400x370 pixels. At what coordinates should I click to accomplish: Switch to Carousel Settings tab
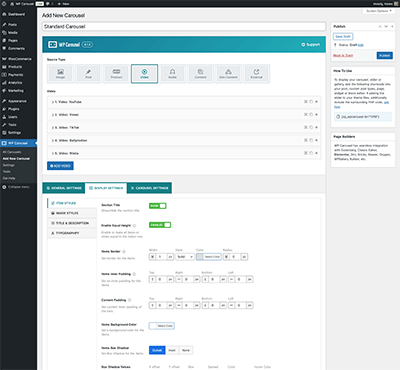(149, 188)
